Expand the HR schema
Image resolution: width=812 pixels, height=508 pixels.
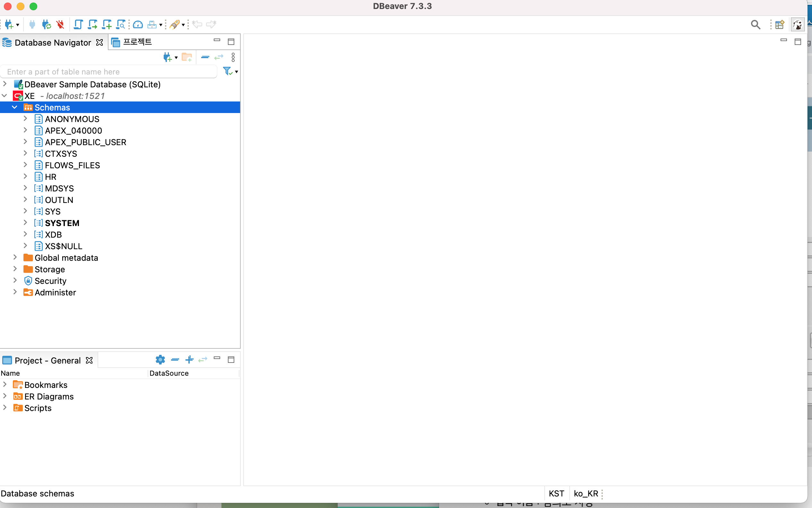pyautogui.click(x=25, y=176)
